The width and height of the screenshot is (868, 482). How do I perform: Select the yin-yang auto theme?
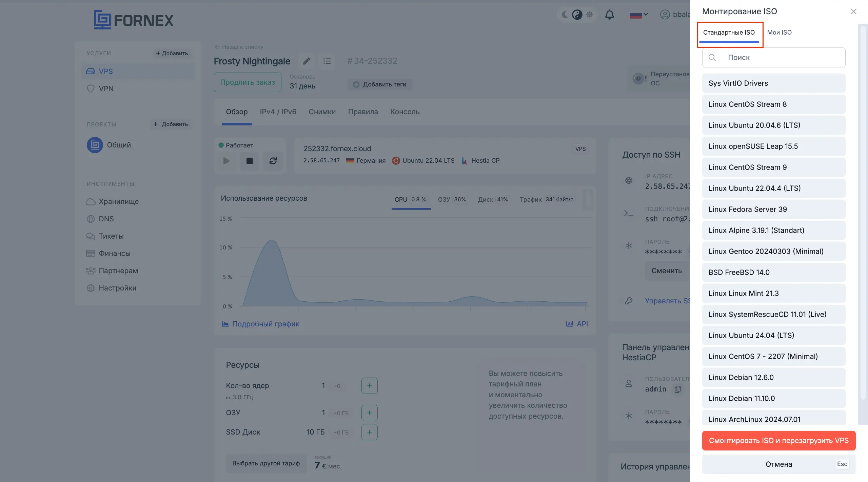tap(577, 15)
